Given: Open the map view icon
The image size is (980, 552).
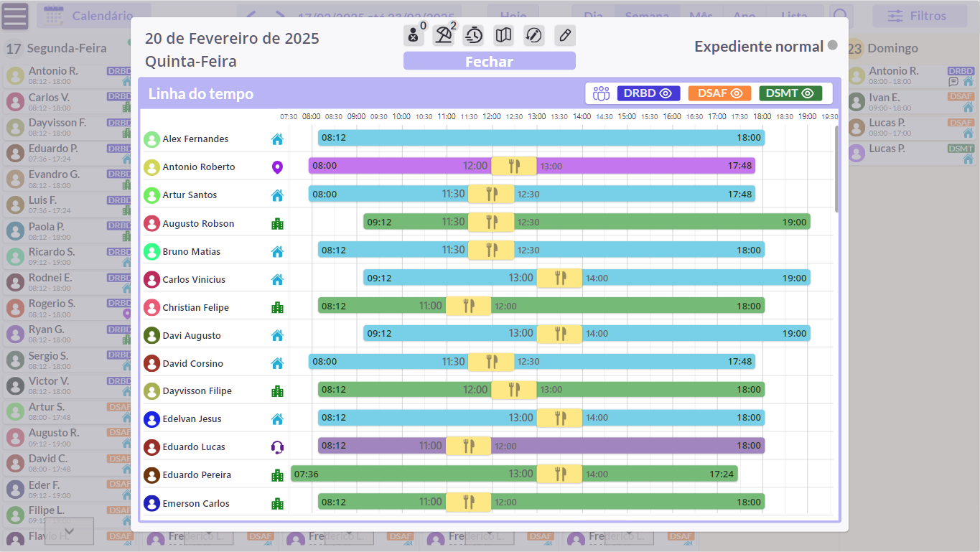Looking at the screenshot, I should pyautogui.click(x=504, y=35).
